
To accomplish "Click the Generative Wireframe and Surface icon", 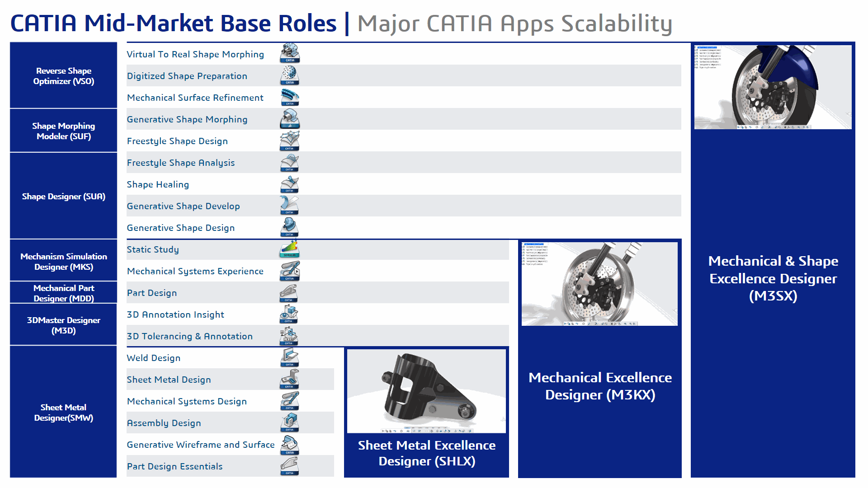I will (289, 445).
